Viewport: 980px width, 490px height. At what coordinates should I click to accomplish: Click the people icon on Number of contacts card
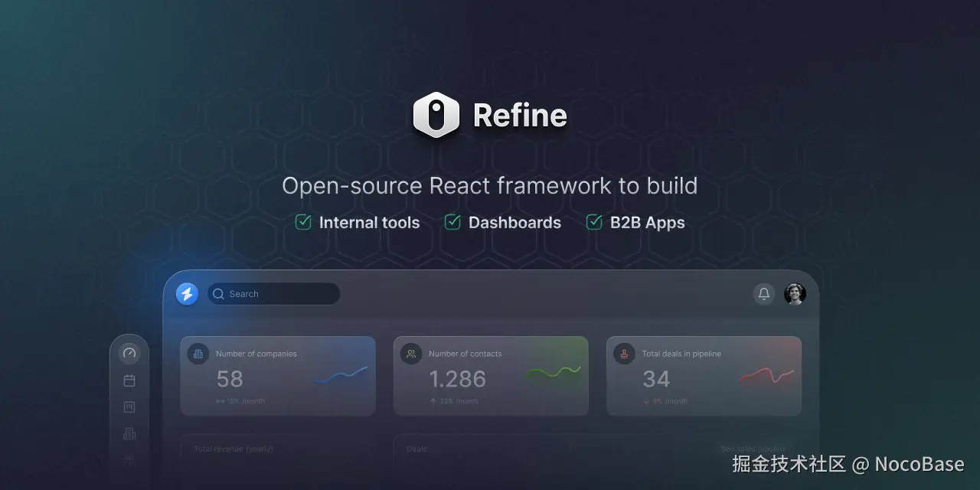(411, 353)
